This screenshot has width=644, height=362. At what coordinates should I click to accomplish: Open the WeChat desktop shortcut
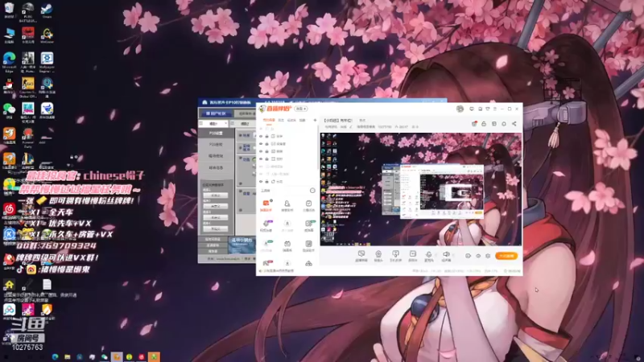tap(9, 110)
